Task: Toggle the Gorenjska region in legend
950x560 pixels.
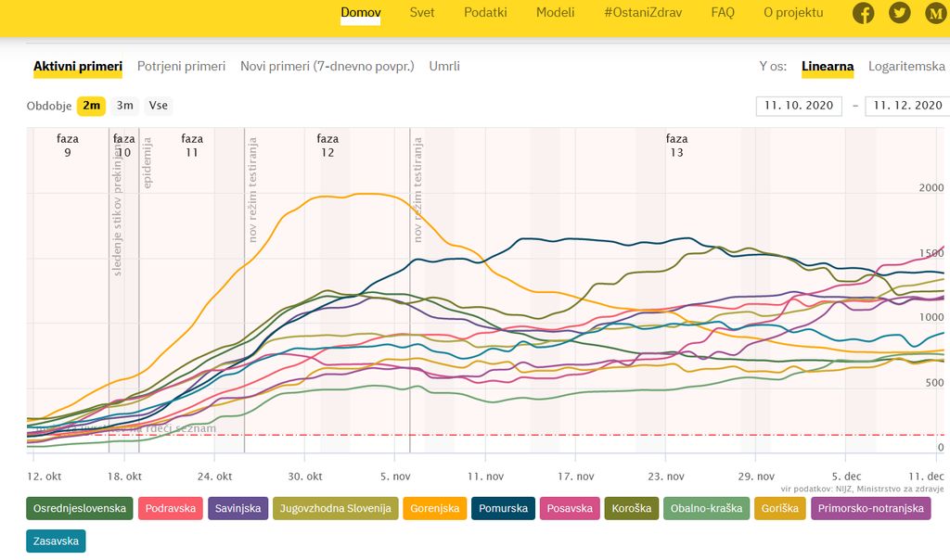Action: click(x=434, y=508)
